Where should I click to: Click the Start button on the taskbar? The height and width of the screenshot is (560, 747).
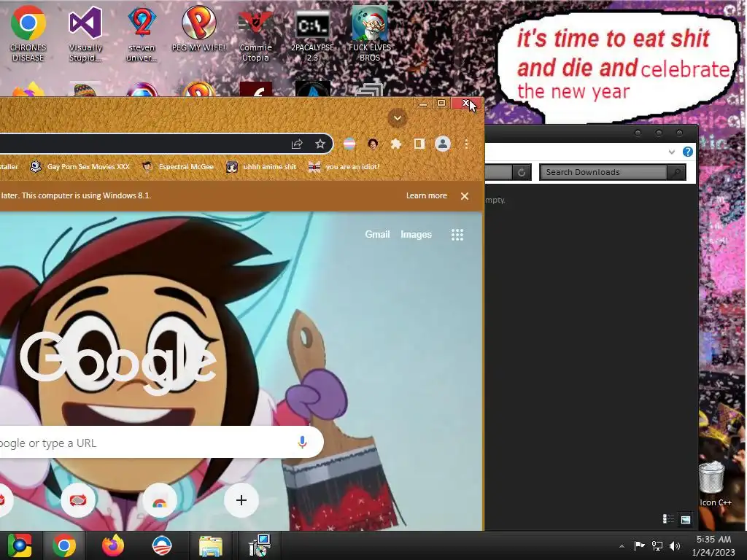[20, 545]
